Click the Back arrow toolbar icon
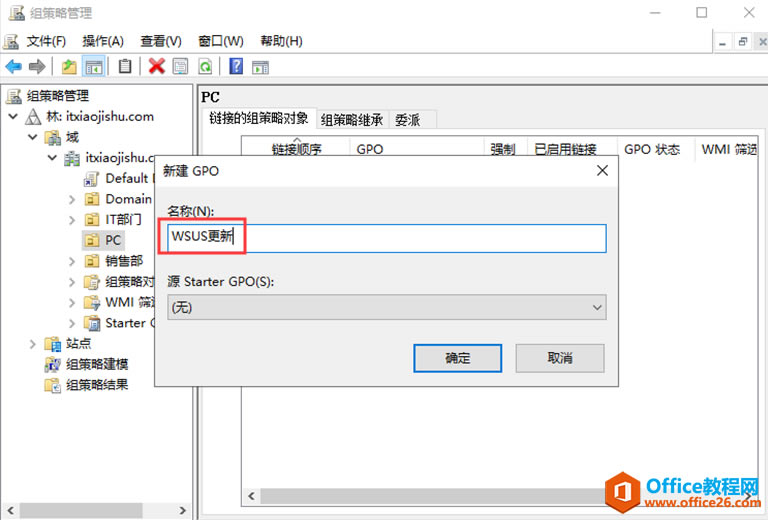 point(13,66)
